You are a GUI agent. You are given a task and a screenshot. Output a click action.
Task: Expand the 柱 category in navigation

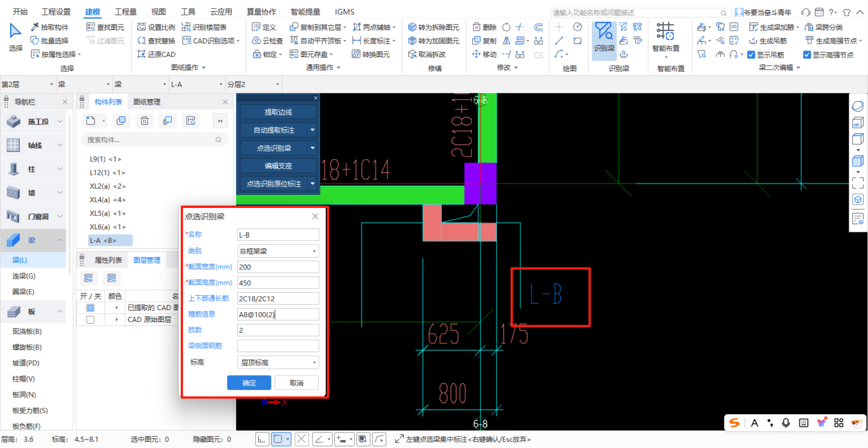pyautogui.click(x=60, y=169)
